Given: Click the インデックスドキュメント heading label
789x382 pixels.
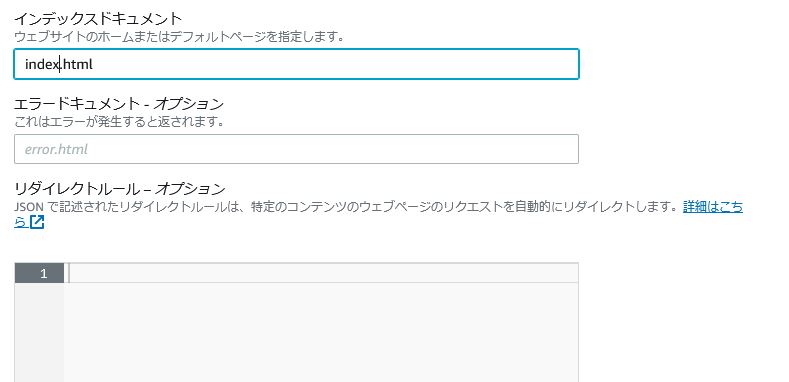Looking at the screenshot, I should [98, 19].
